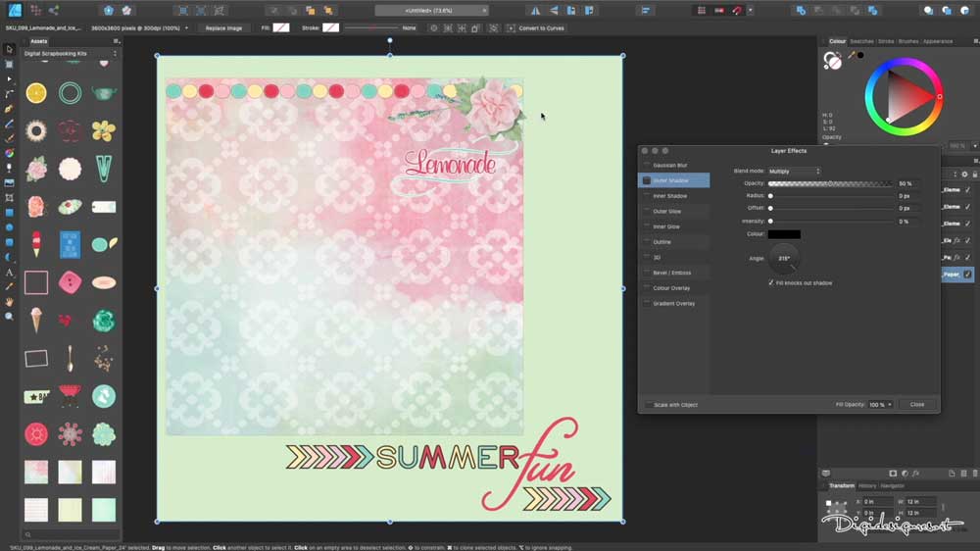Hide the selected Paper layer visibility checkbox
This screenshot has width=980, height=551.
point(967,274)
